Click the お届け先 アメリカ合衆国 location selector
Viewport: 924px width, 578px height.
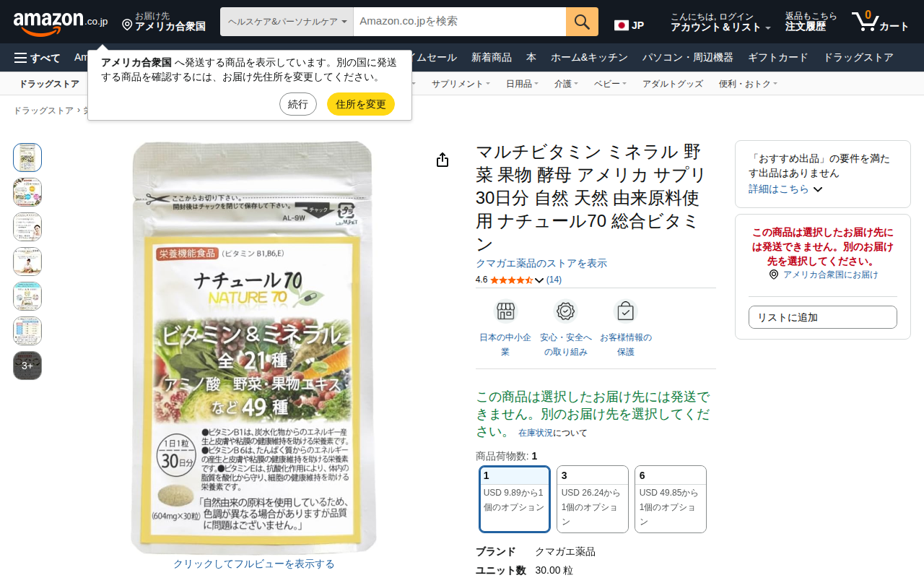[x=164, y=22]
